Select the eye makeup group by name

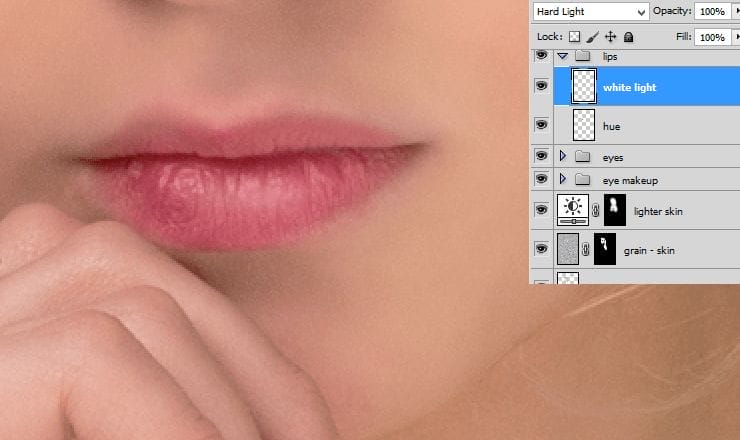point(630,180)
